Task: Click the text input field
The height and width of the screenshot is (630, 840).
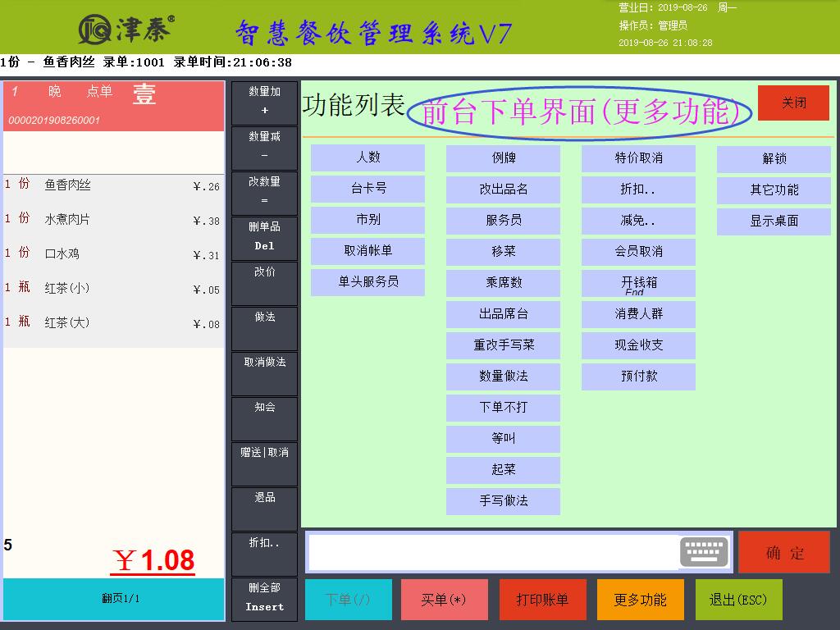Action: pyautogui.click(x=492, y=552)
